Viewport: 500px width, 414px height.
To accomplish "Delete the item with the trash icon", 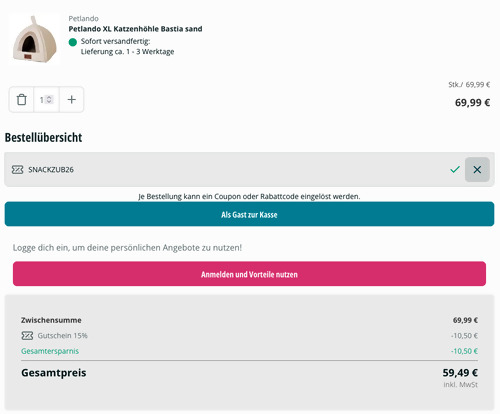I will point(21,100).
